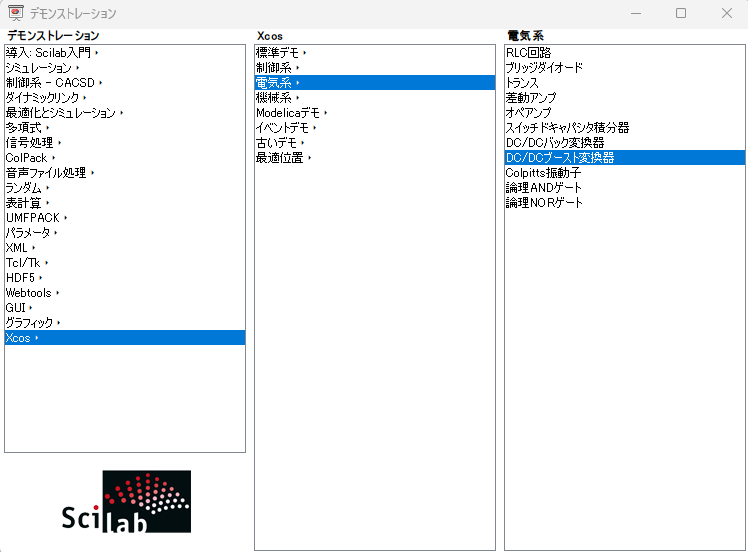Open 最適化とシミュレーション category

point(125,113)
